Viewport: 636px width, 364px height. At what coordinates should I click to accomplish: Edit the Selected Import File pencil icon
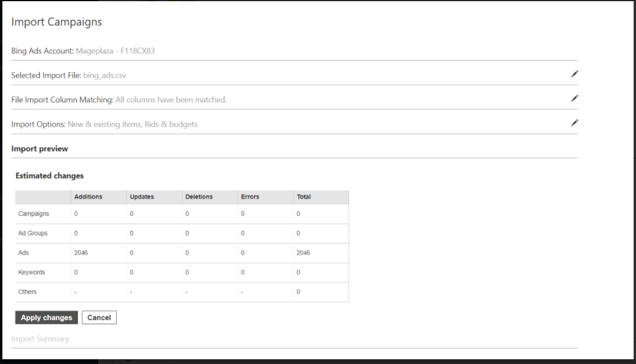tap(574, 74)
